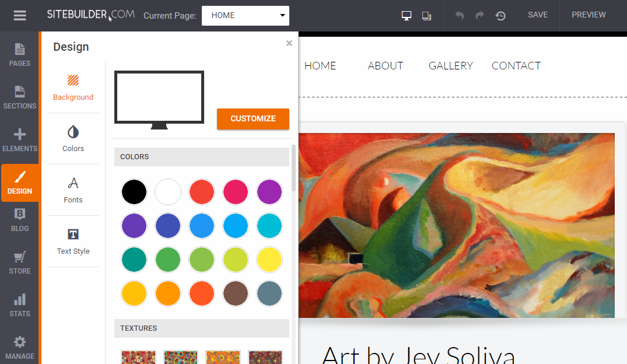Choose the black color swatch
627x364 pixels.
134,192
